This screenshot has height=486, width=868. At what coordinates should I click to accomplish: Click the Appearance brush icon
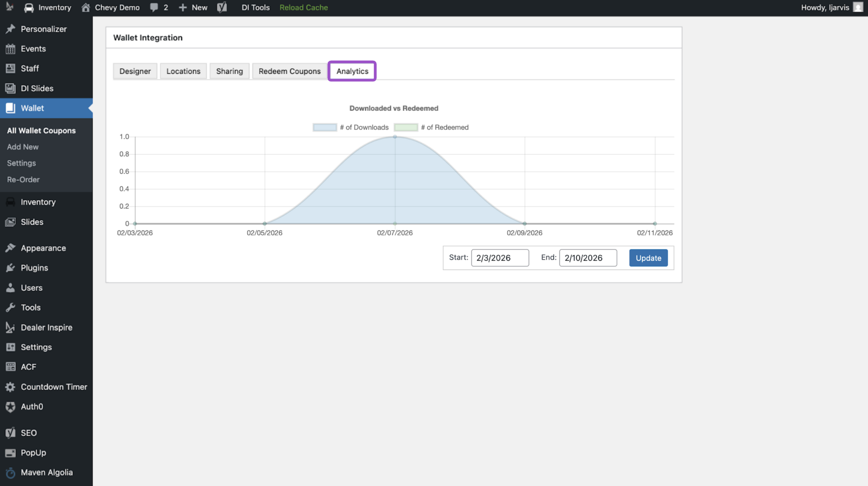pos(11,248)
